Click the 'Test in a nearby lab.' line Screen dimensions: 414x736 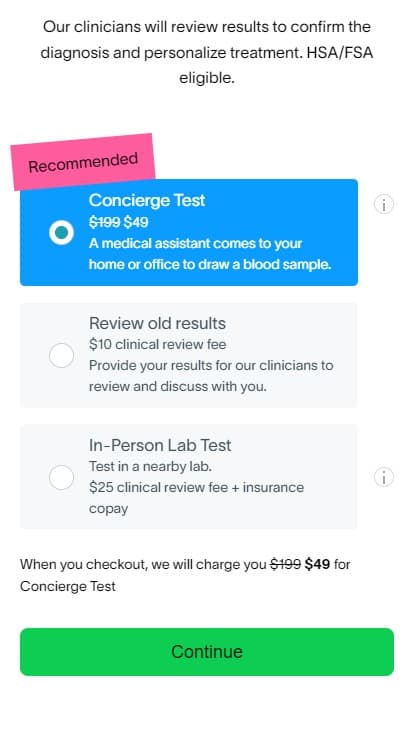(151, 466)
